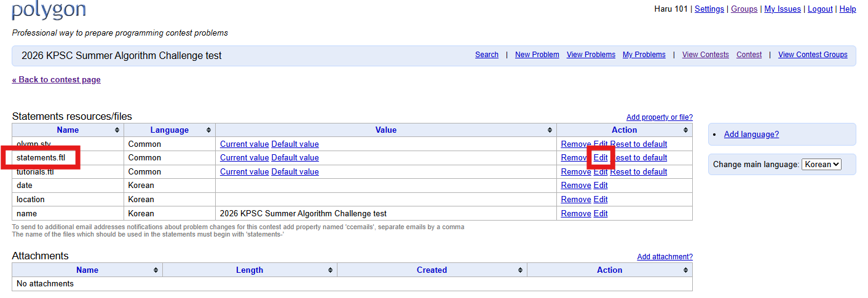Open Change main language dropdown
The height and width of the screenshot is (298, 868).
point(821,165)
